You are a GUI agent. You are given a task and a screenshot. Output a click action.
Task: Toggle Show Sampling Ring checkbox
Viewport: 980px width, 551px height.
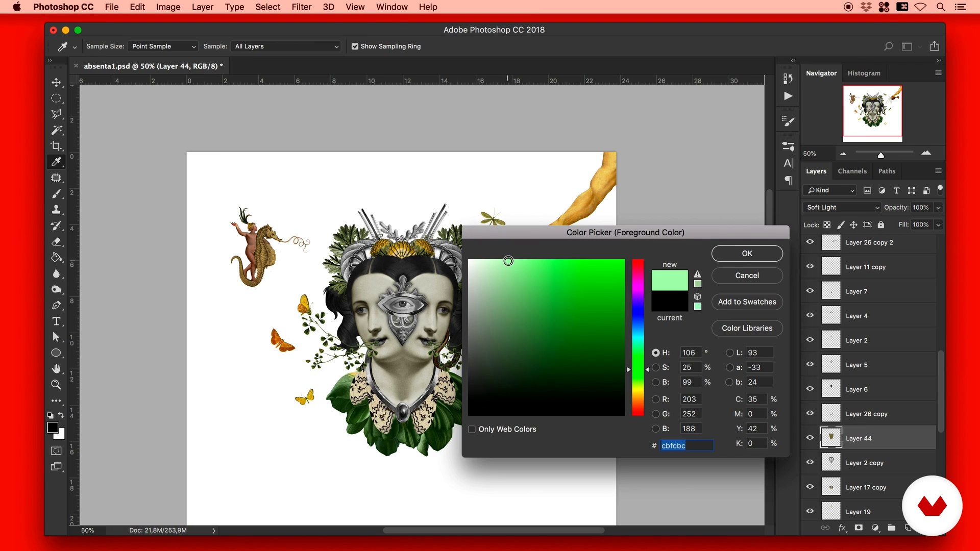point(355,46)
